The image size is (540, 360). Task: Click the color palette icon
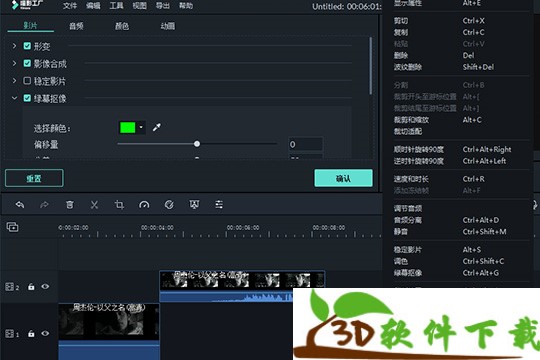(169, 205)
